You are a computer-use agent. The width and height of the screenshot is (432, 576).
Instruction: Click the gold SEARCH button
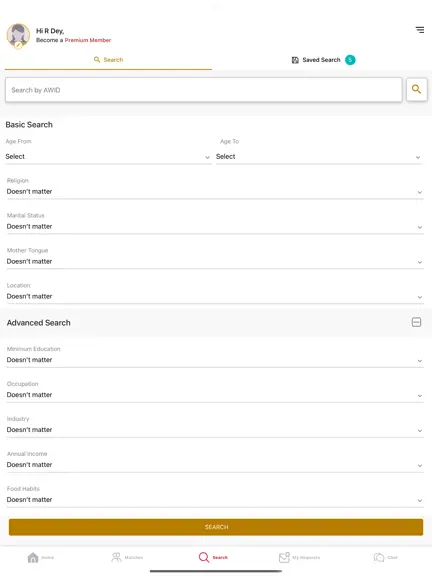[x=216, y=527]
